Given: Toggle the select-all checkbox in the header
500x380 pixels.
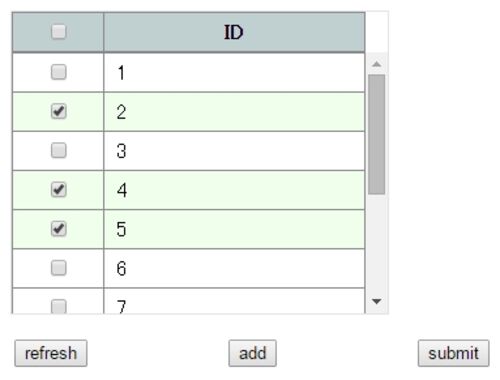Looking at the screenshot, I should (x=59, y=32).
